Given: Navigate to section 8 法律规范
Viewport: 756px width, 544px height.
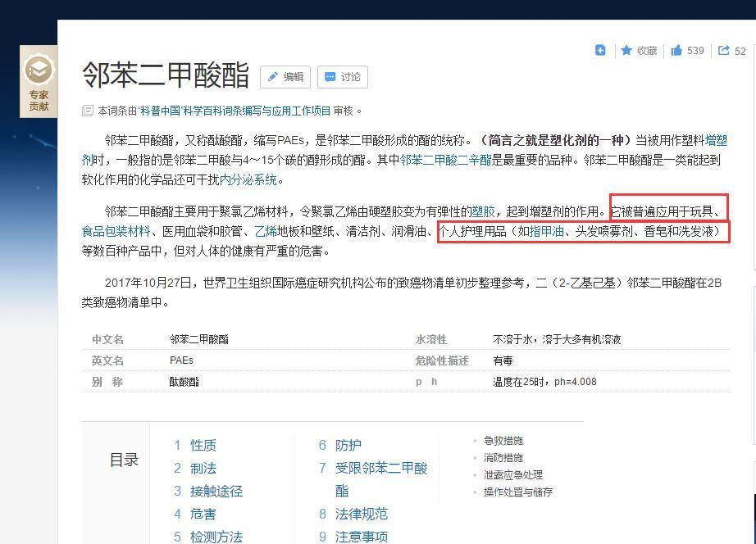Looking at the screenshot, I should coord(361,514).
